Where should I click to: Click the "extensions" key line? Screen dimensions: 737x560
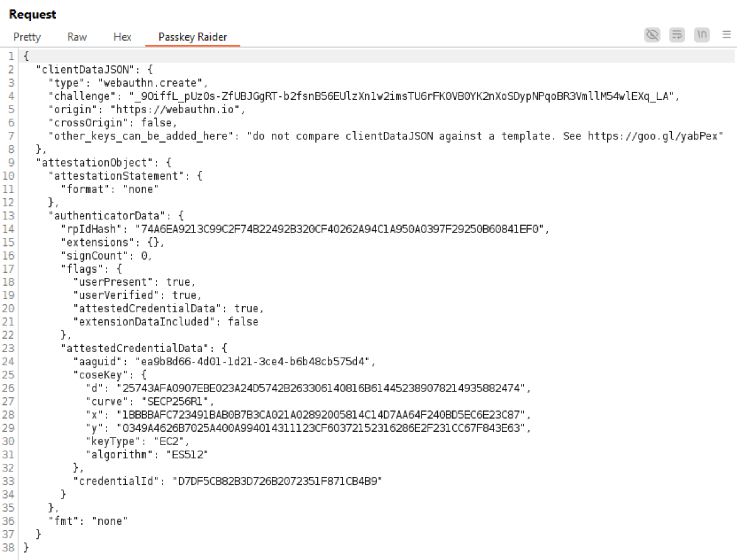click(x=112, y=243)
